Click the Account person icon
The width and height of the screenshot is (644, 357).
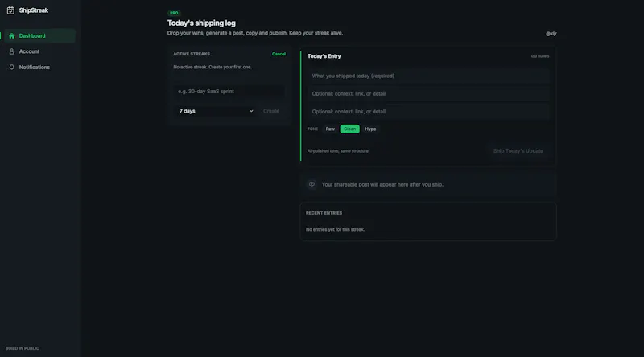tap(11, 51)
